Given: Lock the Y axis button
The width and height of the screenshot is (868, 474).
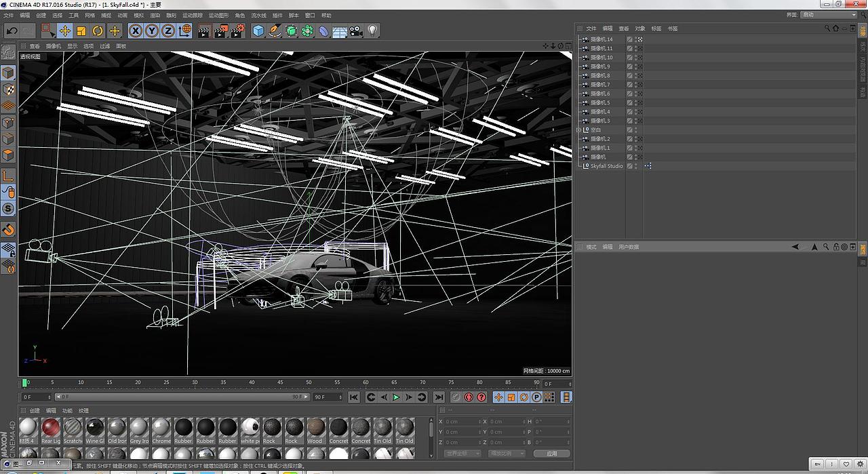Looking at the screenshot, I should tap(152, 31).
